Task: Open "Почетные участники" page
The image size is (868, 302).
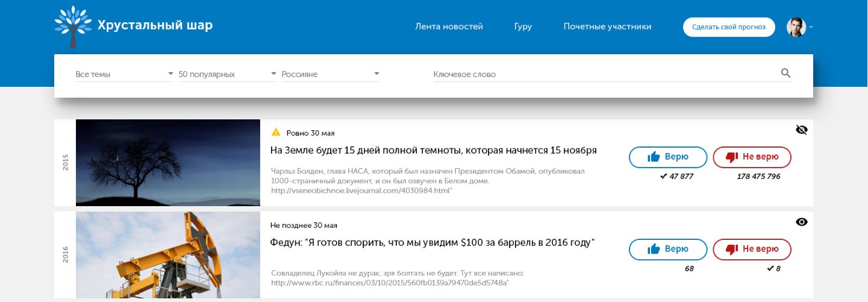Action: pos(607,27)
